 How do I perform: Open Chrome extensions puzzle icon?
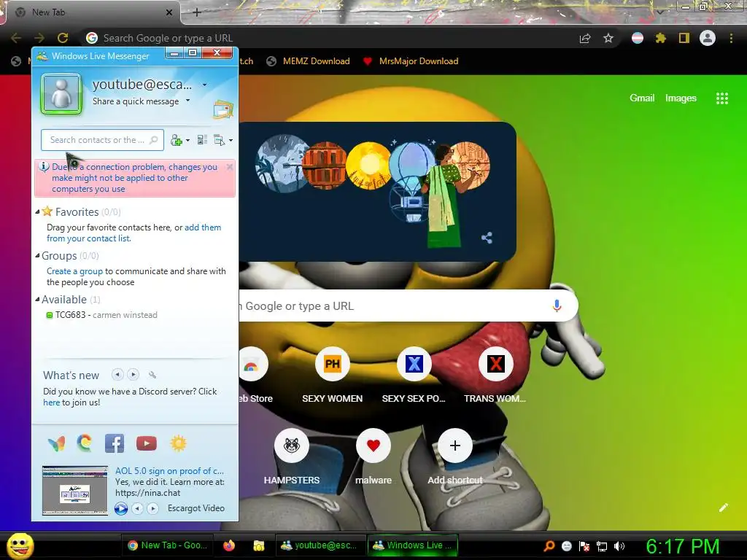coord(660,38)
